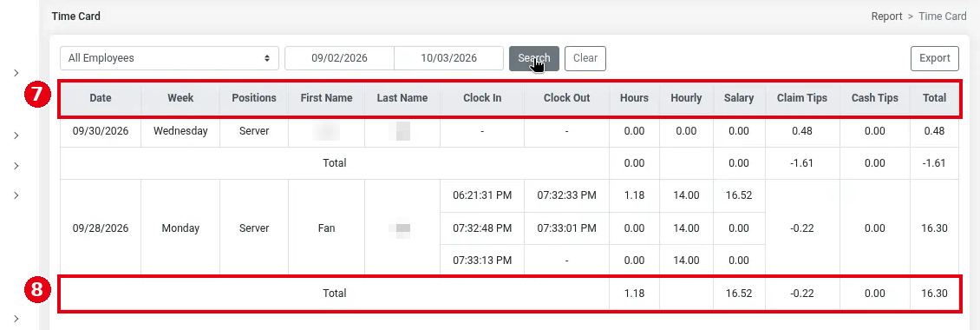980x330 pixels.
Task: Select the 1.18 hours for 06:21:31 PM entry
Action: [x=634, y=195]
